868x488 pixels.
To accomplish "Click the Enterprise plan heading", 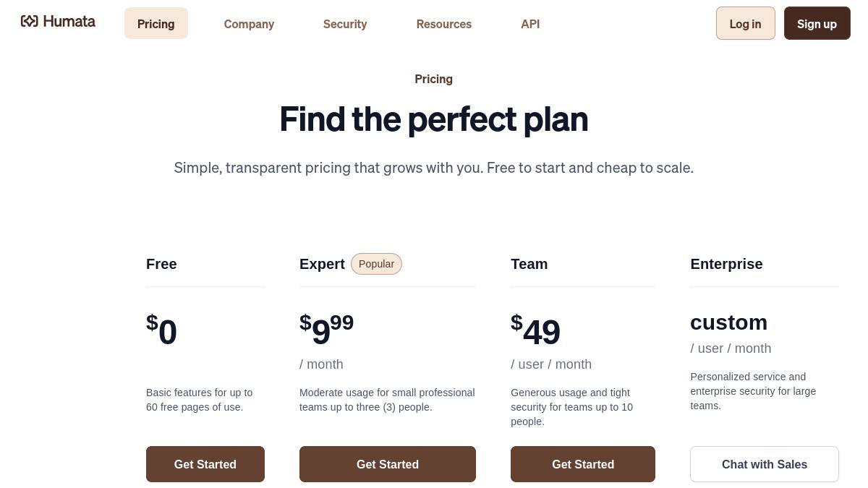I will (x=726, y=264).
